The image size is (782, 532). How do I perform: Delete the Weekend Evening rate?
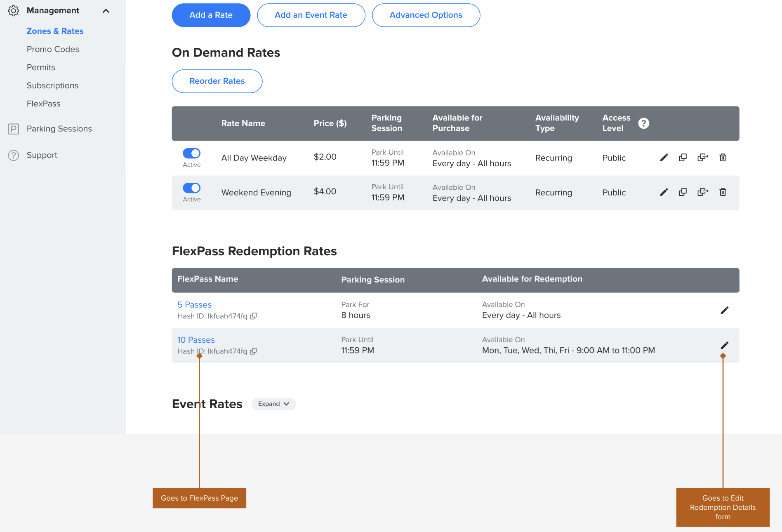tap(723, 192)
